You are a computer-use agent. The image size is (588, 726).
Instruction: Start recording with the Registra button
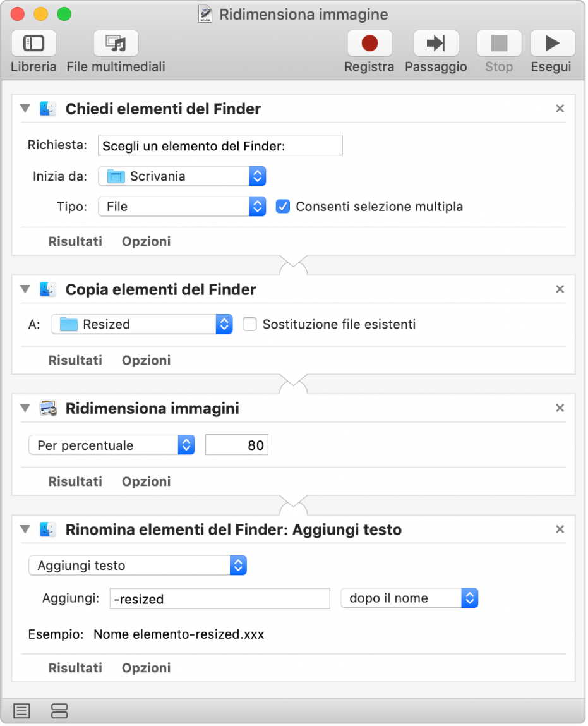369,44
